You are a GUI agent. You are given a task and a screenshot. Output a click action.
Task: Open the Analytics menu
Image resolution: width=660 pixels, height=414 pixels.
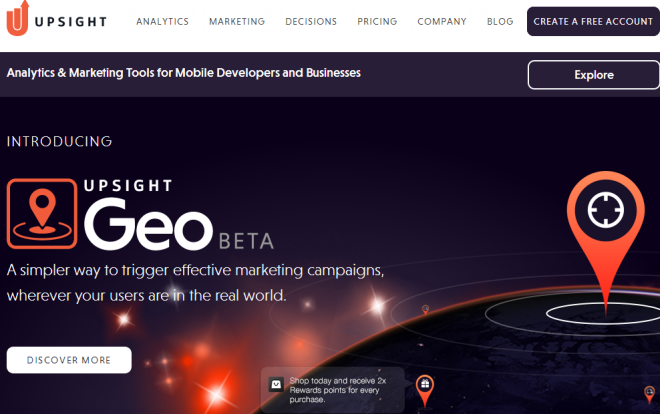point(162,21)
